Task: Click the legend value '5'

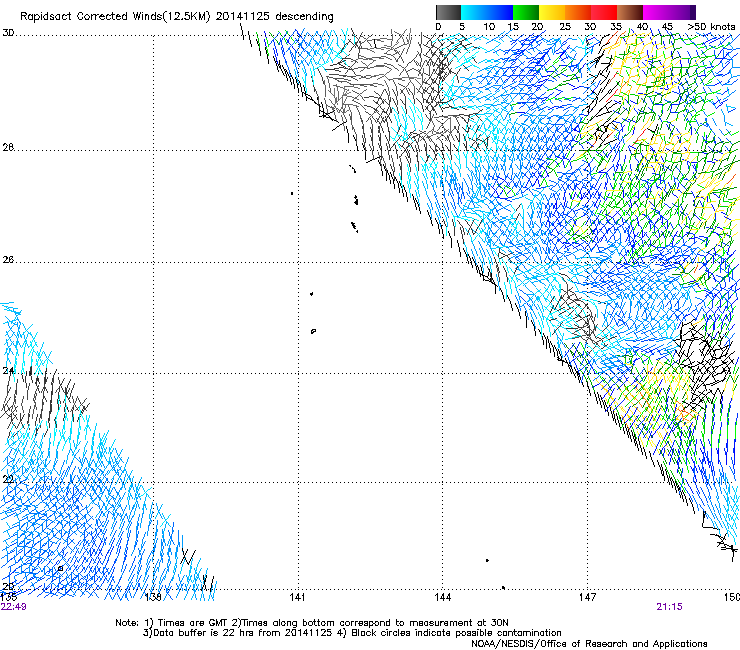Action: 462,27
